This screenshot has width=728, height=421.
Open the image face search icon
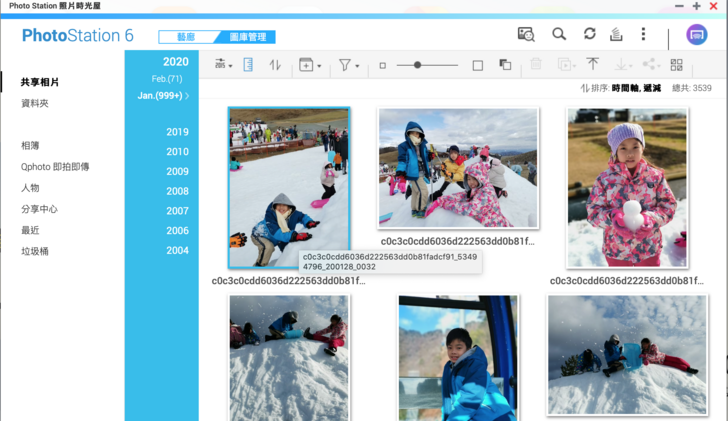pyautogui.click(x=526, y=34)
